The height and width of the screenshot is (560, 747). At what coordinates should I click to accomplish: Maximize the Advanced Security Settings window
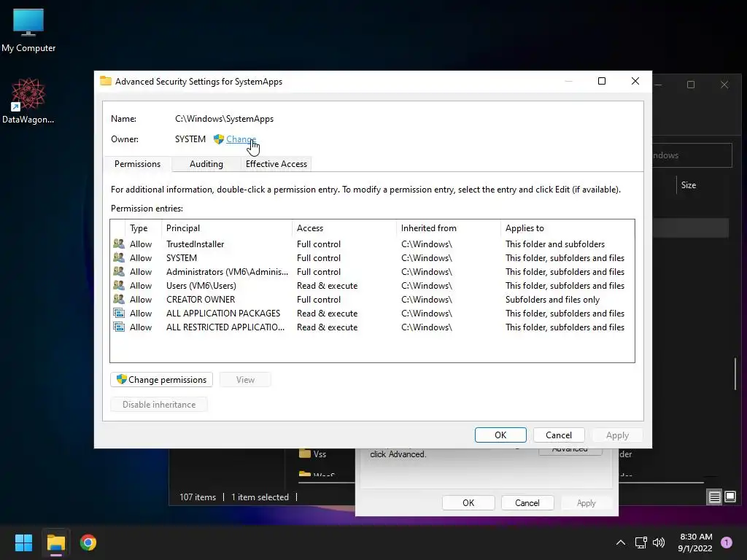pos(602,81)
